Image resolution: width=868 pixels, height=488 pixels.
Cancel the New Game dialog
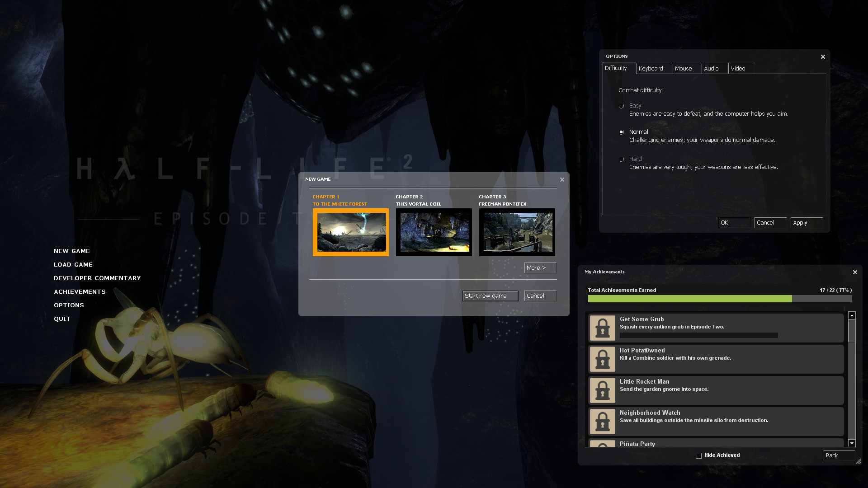tap(540, 296)
